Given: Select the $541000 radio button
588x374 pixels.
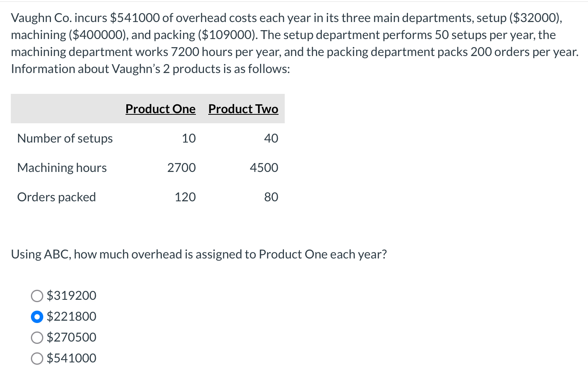Looking at the screenshot, I should [37, 358].
